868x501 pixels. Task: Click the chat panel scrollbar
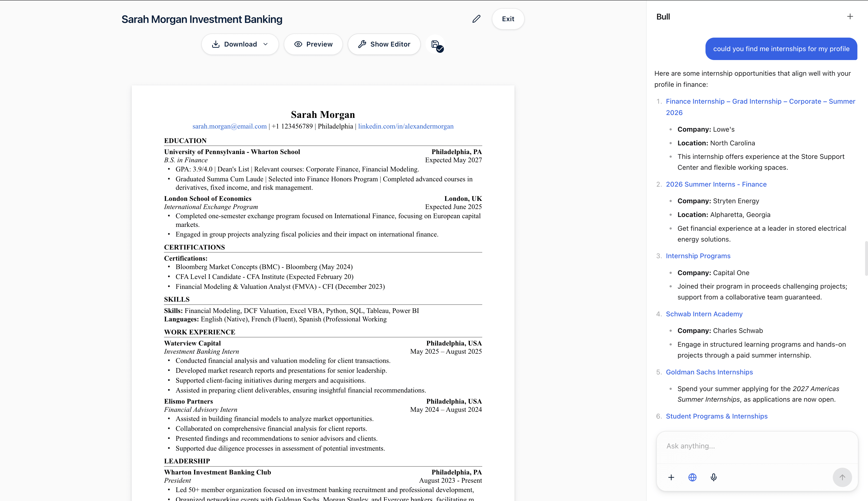click(x=866, y=258)
